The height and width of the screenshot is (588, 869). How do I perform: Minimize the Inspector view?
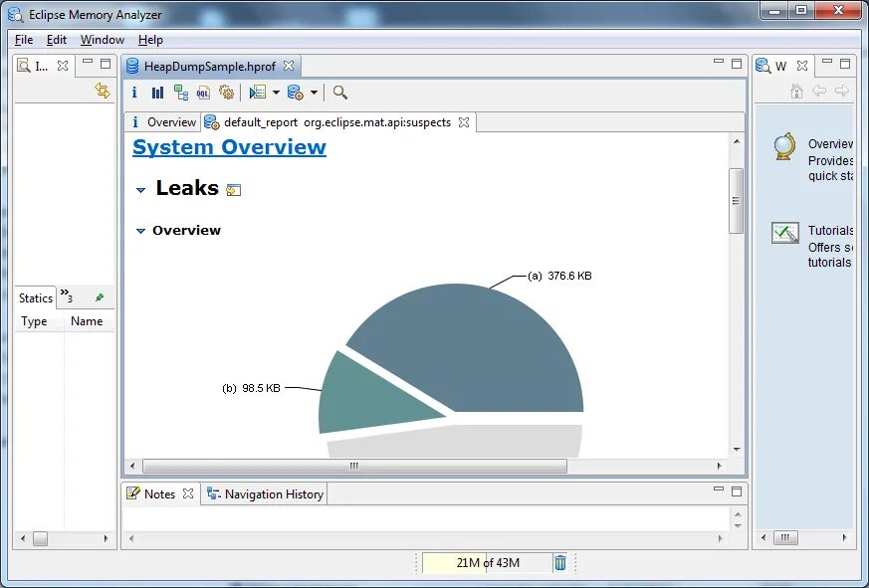point(88,62)
